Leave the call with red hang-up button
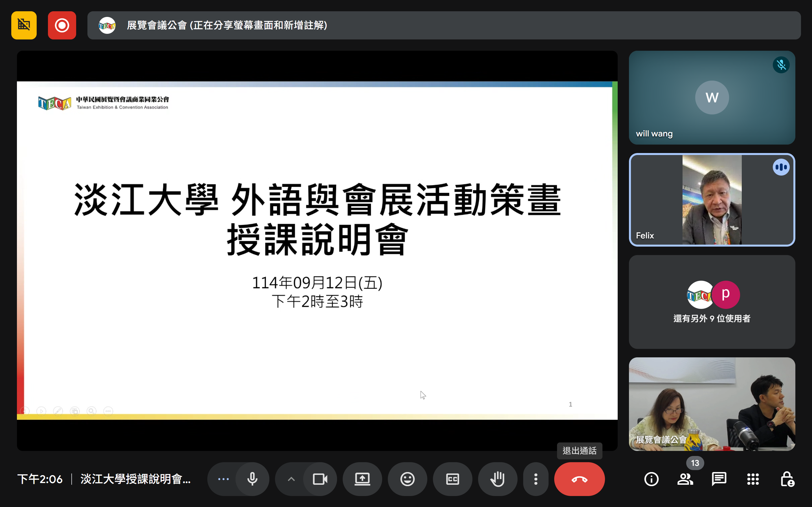Image resolution: width=812 pixels, height=507 pixels. 580,479
